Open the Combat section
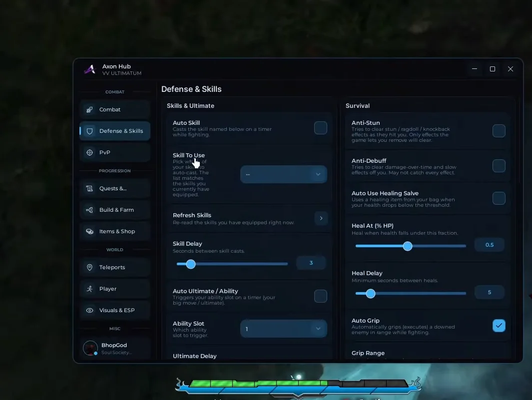The width and height of the screenshot is (532, 400). (115, 109)
